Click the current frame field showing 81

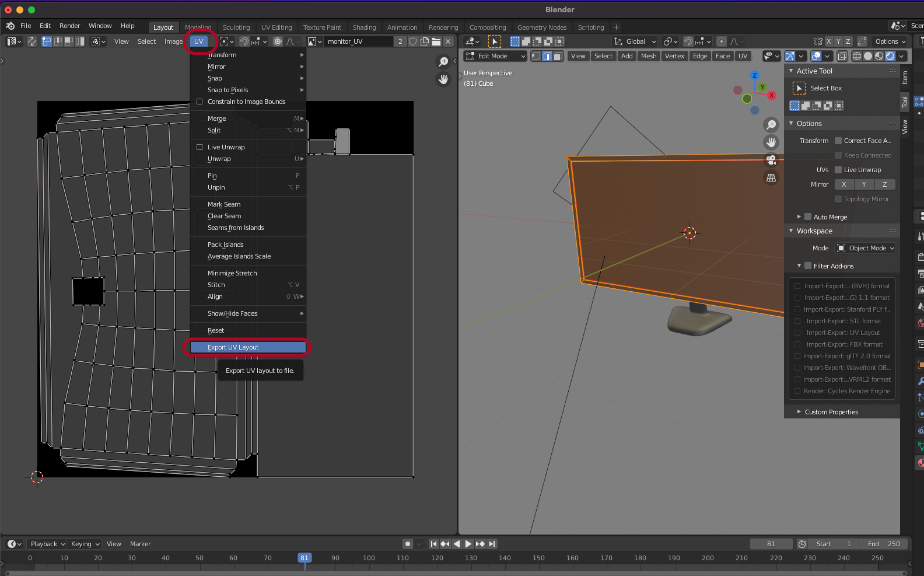[771, 544]
